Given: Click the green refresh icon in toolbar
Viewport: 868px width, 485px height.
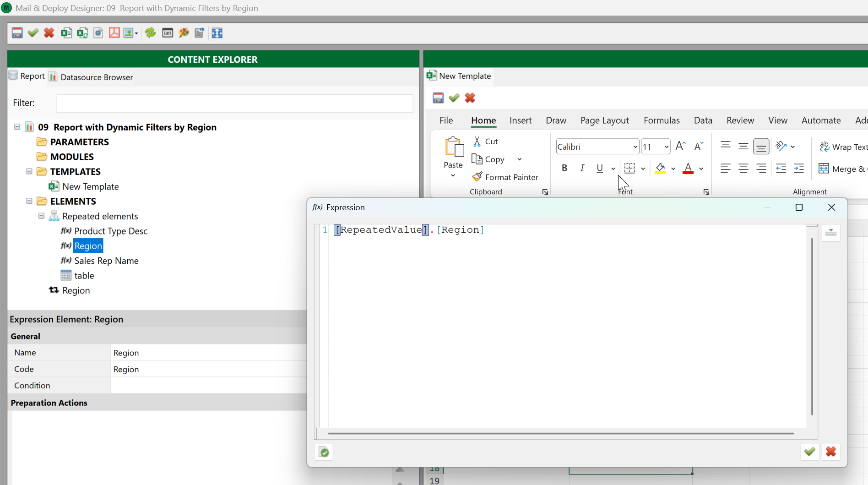Looking at the screenshot, I should tap(150, 33).
